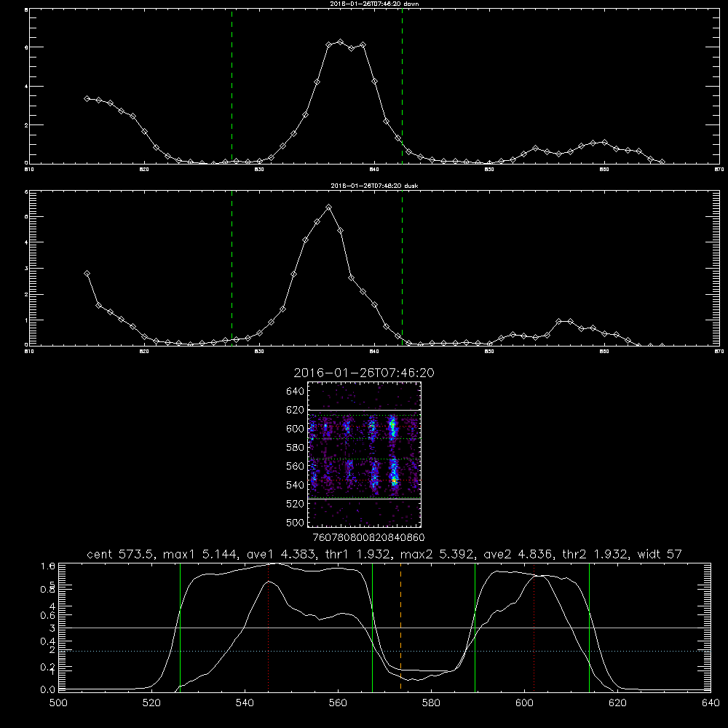The image size is (728, 728).
Task: Click the 560 label on bottom plot x-axis
Action: click(x=338, y=703)
